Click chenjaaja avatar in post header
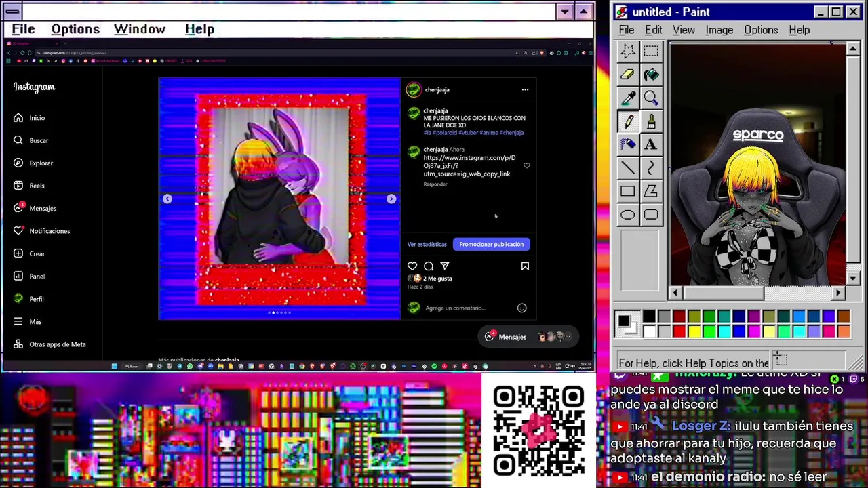Image resolution: width=868 pixels, height=488 pixels. 414,89
